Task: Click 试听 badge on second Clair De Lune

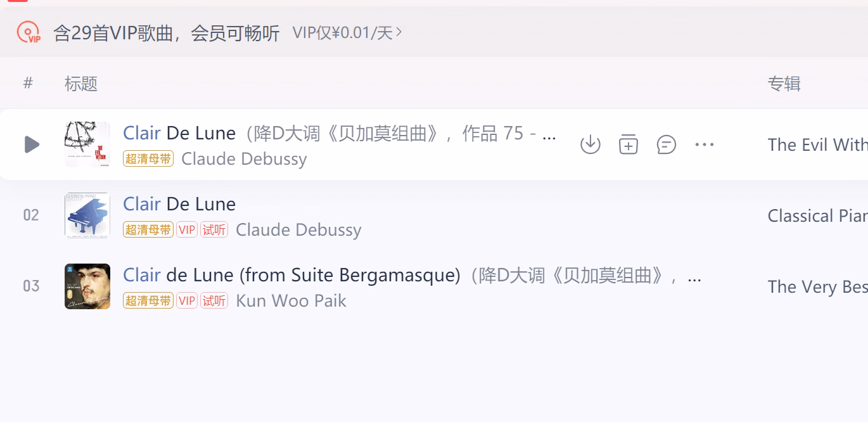Action: [x=214, y=229]
